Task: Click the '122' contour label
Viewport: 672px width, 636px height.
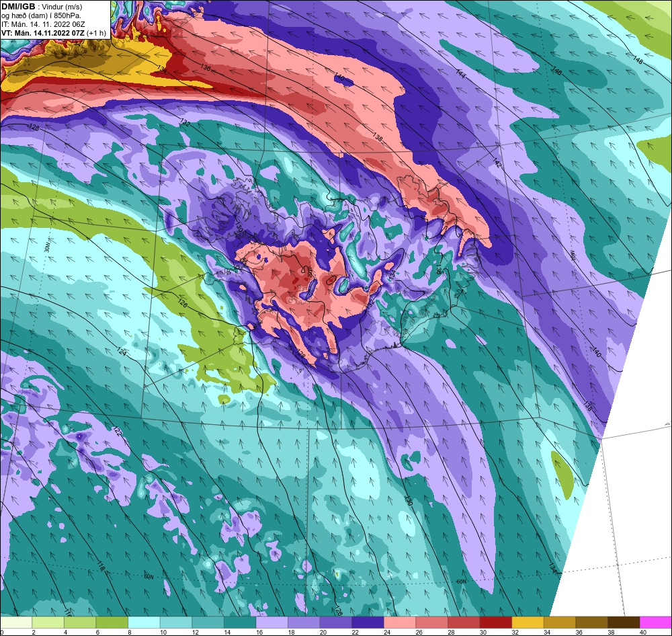Action: [x=118, y=432]
